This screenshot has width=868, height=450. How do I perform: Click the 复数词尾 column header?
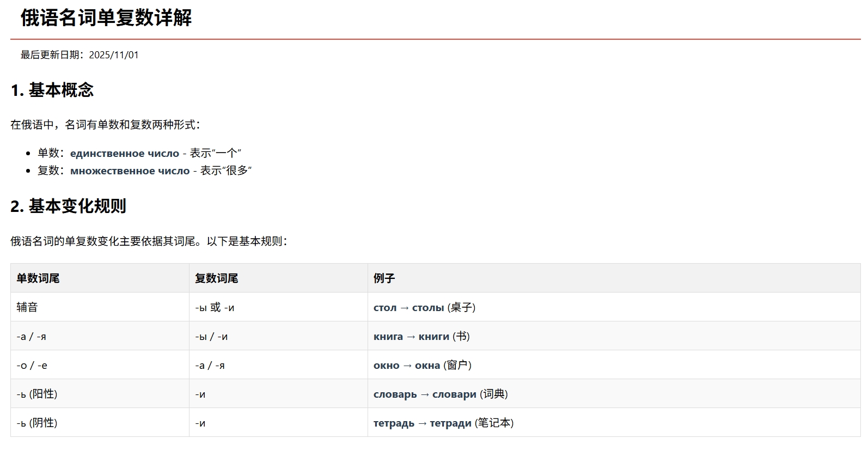pos(217,278)
